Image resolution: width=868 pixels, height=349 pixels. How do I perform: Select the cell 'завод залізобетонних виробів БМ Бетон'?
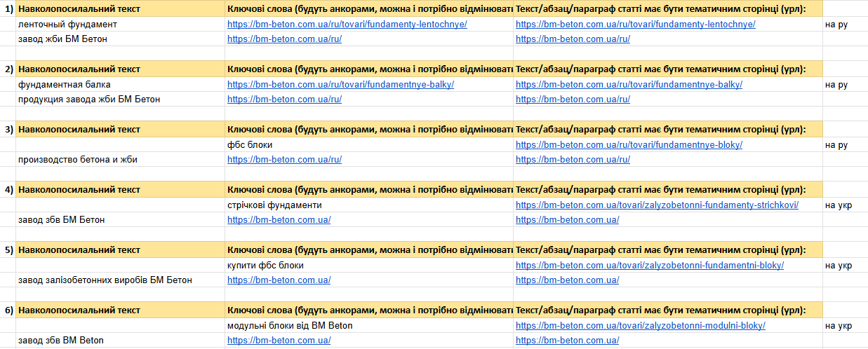click(x=120, y=280)
